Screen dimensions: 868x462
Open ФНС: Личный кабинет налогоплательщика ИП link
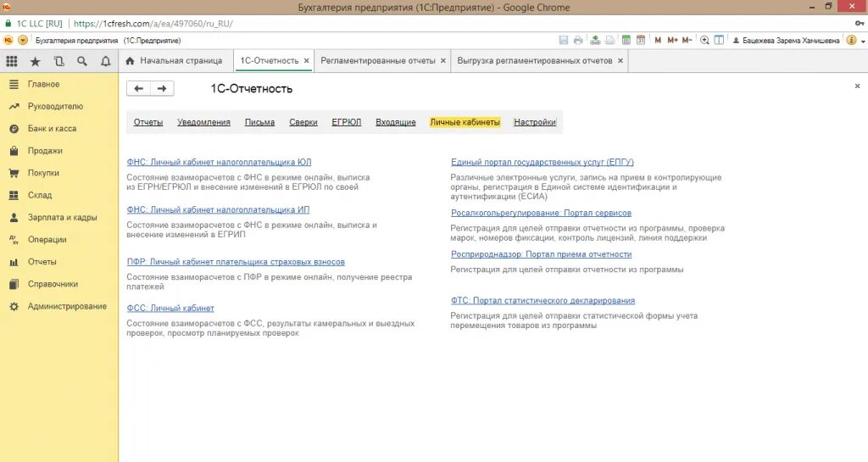coord(218,209)
